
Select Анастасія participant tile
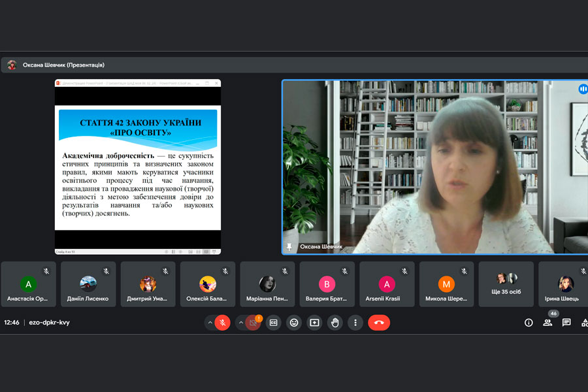tap(27, 284)
